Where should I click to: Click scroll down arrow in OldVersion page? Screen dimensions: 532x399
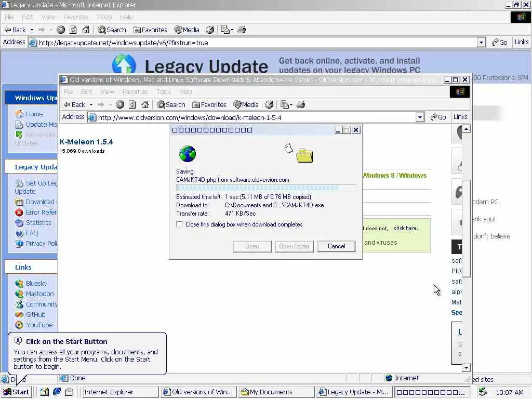tap(466, 367)
